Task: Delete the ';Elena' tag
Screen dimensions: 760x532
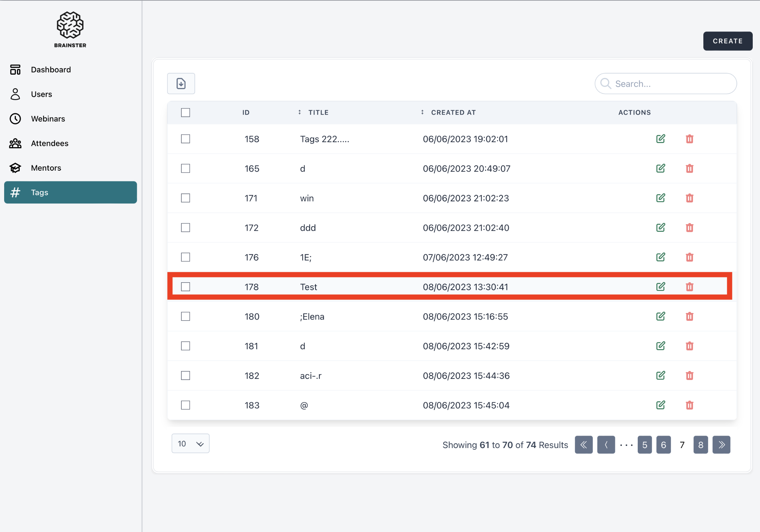Action: pyautogui.click(x=689, y=316)
